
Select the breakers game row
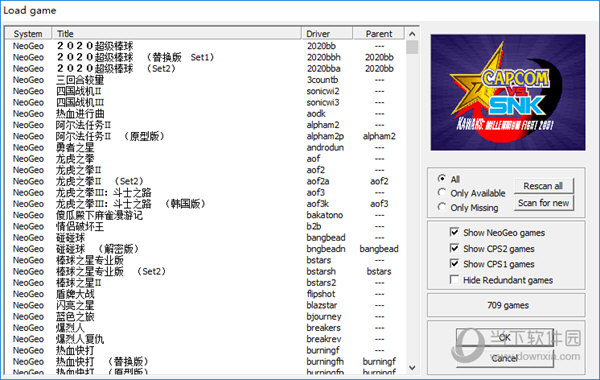point(205,328)
